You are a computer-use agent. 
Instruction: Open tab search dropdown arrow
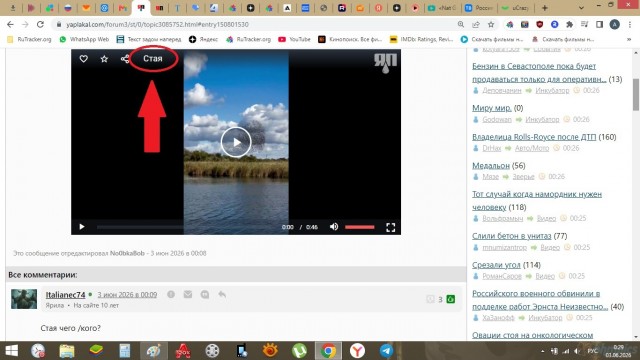(581, 8)
